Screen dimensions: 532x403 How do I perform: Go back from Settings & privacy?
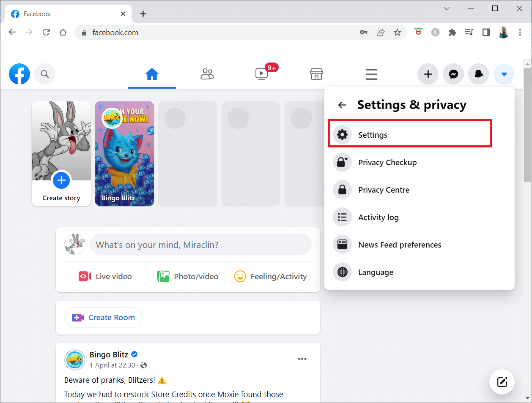(x=342, y=105)
